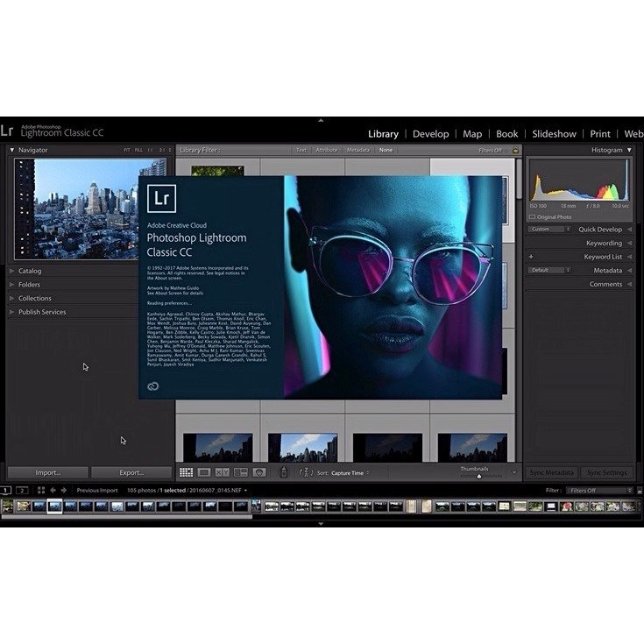Click the Lr logo on splash screen
This screenshot has height=644, width=644.
pos(161,198)
